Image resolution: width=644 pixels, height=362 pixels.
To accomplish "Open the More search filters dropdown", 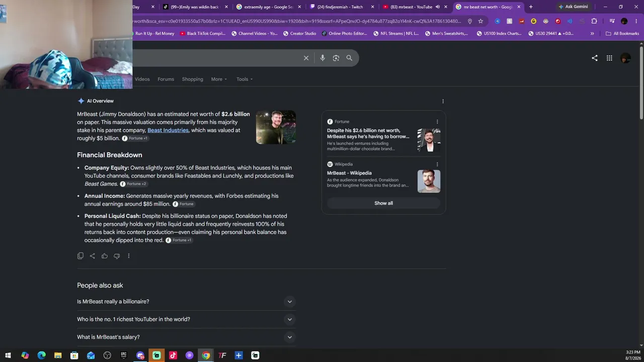I will (x=219, y=79).
